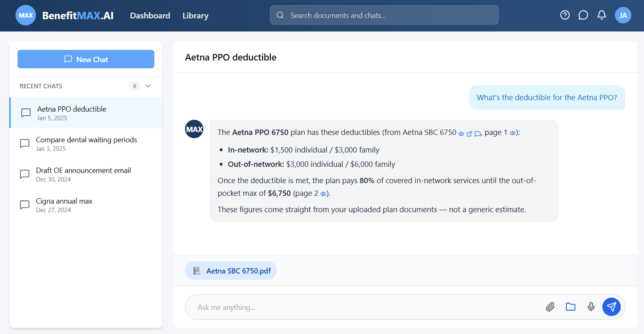644x334 pixels.
Task: Click the MAX logo in the header
Action: coord(26,16)
